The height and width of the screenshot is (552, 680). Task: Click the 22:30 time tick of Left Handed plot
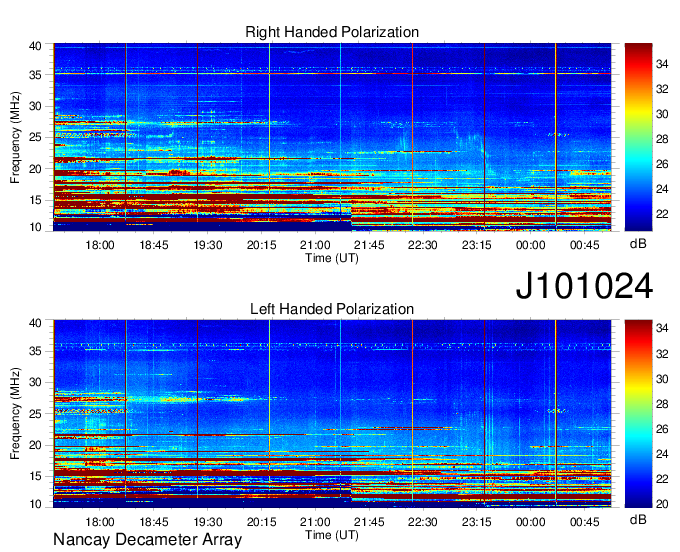coord(422,522)
